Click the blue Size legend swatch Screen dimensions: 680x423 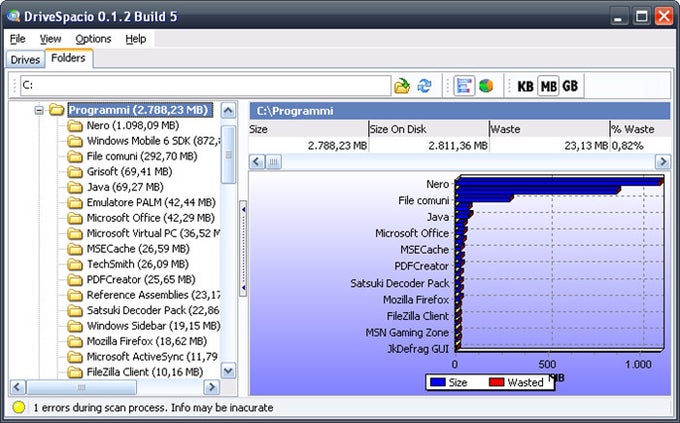point(438,382)
